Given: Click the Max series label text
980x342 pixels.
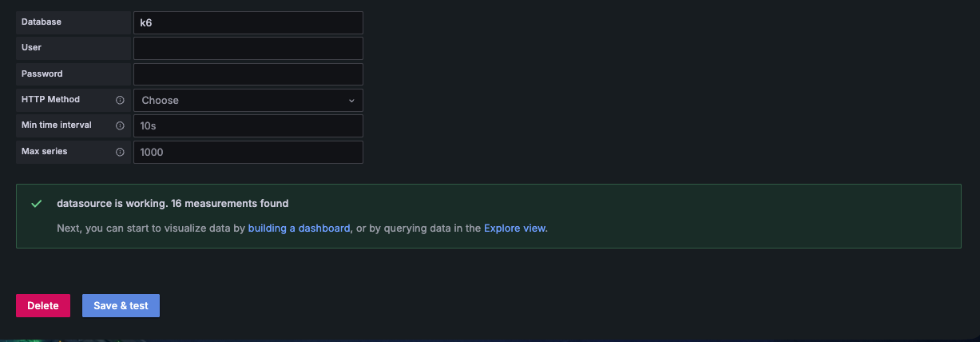Looking at the screenshot, I should coord(44,151).
